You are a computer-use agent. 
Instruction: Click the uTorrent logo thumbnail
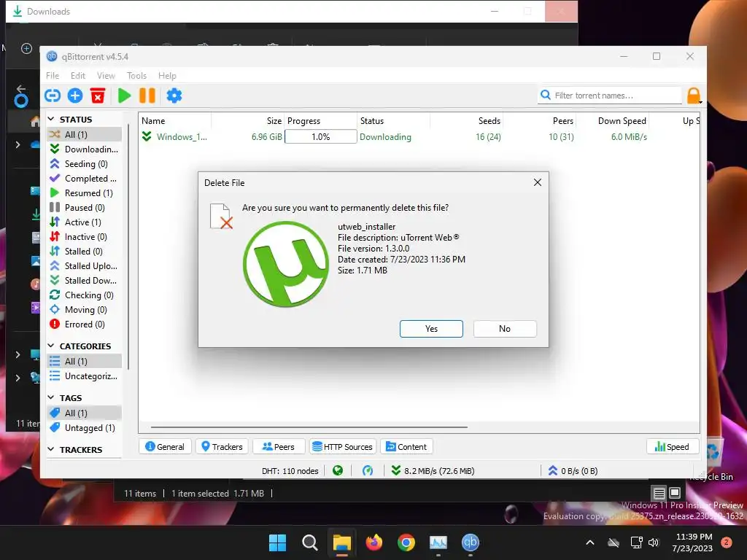[286, 264]
